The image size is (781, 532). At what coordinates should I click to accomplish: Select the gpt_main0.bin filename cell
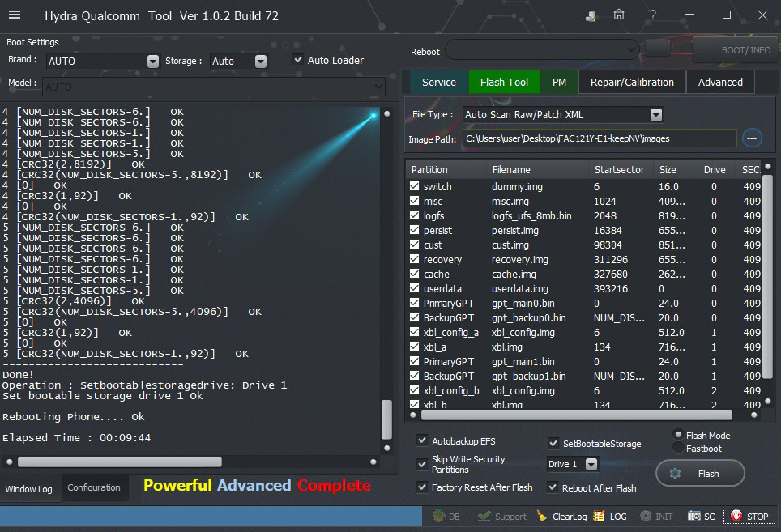[523, 303]
